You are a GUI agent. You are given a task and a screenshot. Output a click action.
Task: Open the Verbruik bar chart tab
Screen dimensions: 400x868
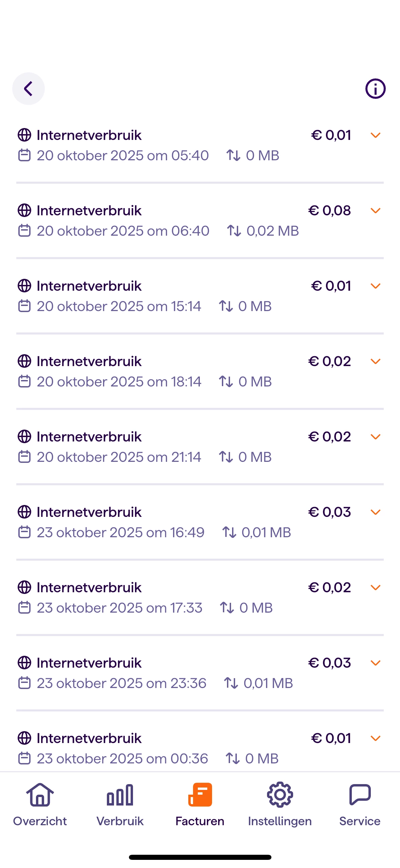tap(120, 804)
